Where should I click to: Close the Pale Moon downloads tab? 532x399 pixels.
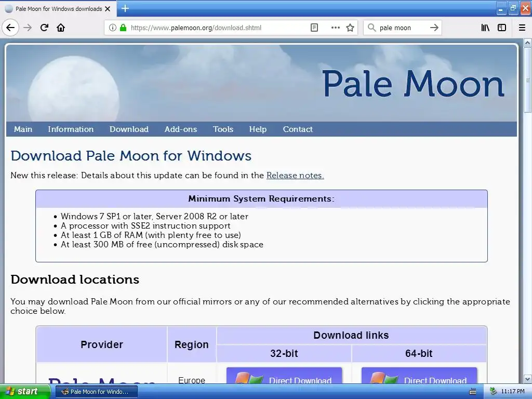(108, 9)
